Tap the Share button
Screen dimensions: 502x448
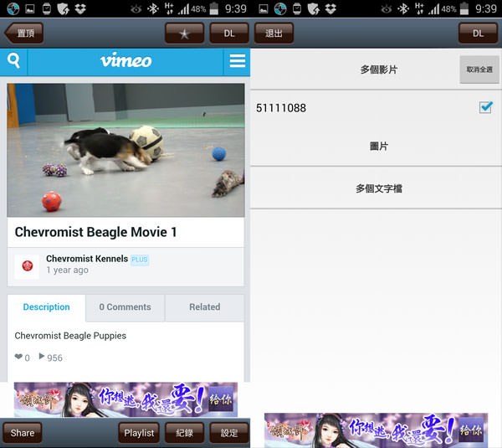(23, 433)
